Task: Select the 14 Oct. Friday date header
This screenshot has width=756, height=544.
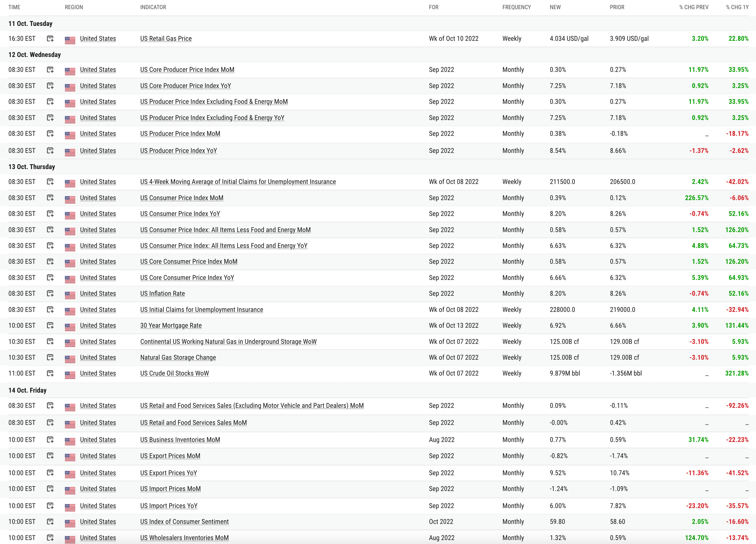Action: pyautogui.click(x=28, y=390)
